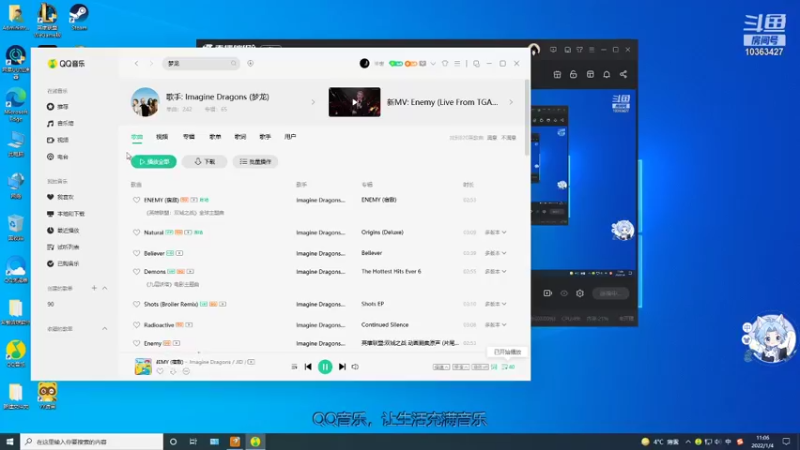Switch to the 歌单 results tab
The width and height of the screenshot is (800, 450).
click(215, 137)
